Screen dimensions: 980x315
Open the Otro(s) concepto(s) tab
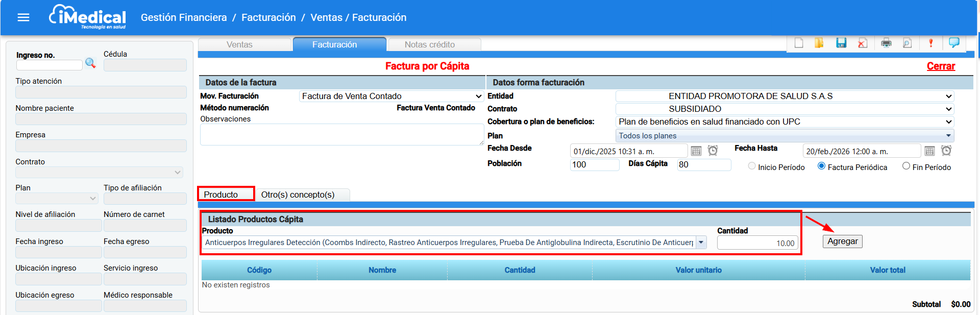(298, 195)
